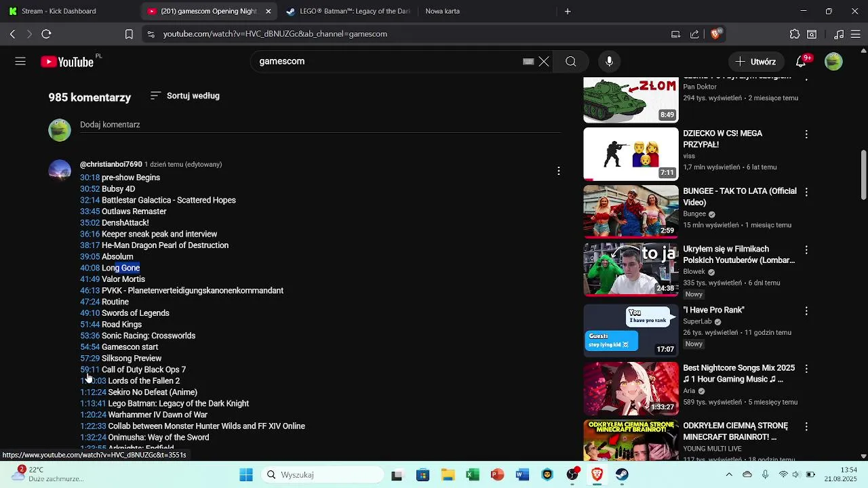The height and width of the screenshot is (488, 868).
Task: Jump to 57:29 Silksong Preview timestamp
Action: [x=90, y=359]
